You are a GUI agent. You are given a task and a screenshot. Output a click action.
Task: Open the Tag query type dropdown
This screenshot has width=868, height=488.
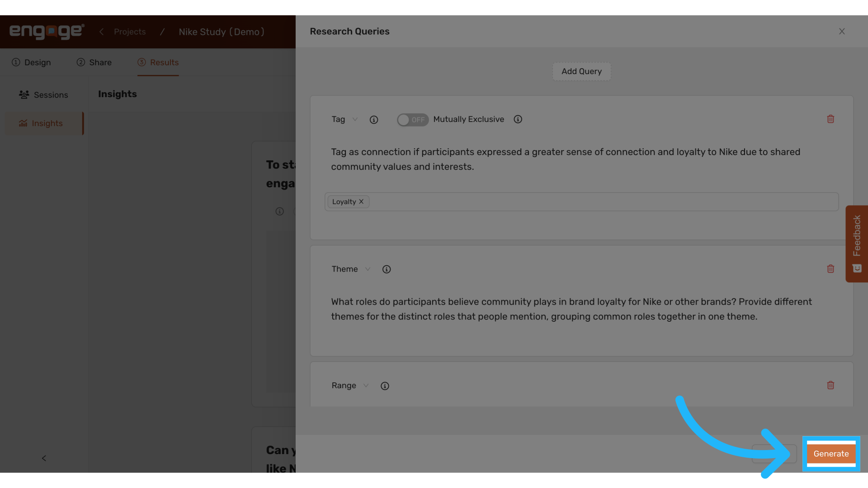tap(344, 119)
